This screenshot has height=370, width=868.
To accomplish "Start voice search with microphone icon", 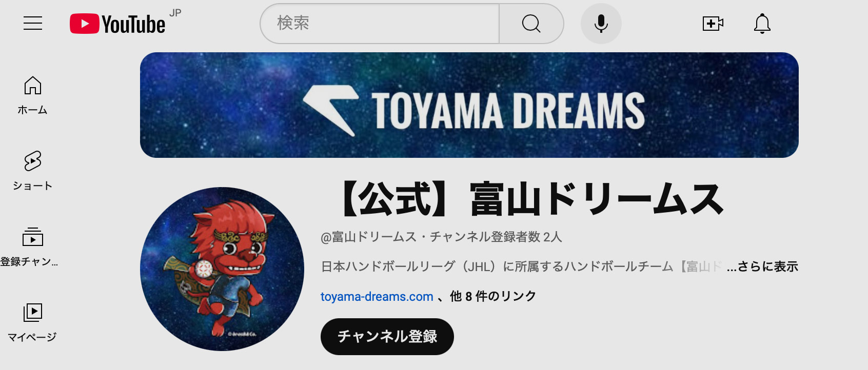I will (x=601, y=24).
